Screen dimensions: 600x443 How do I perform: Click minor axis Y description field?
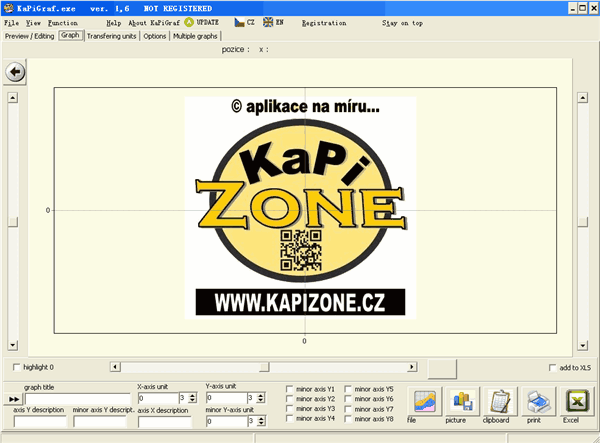click(100, 422)
